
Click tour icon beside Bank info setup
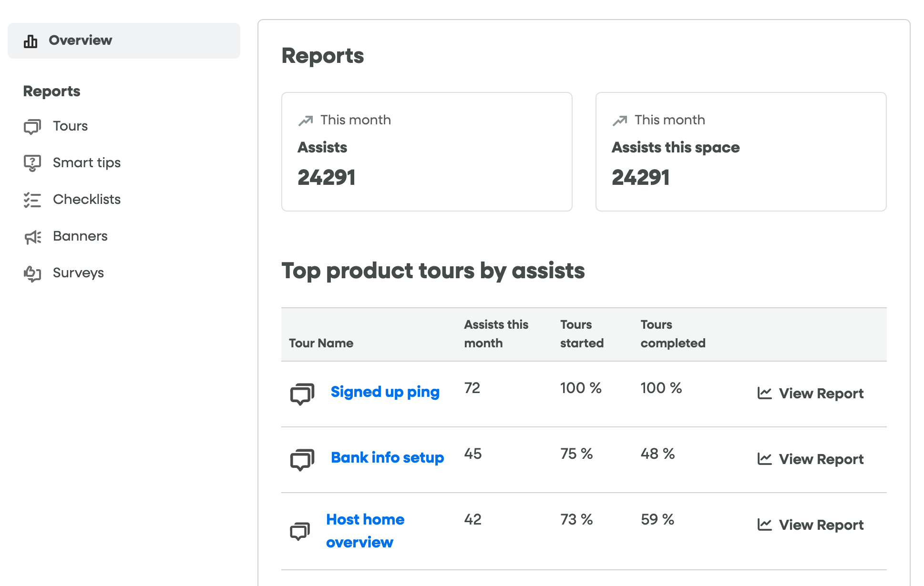pyautogui.click(x=302, y=460)
